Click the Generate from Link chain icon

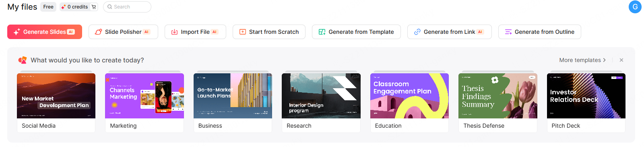(x=417, y=32)
